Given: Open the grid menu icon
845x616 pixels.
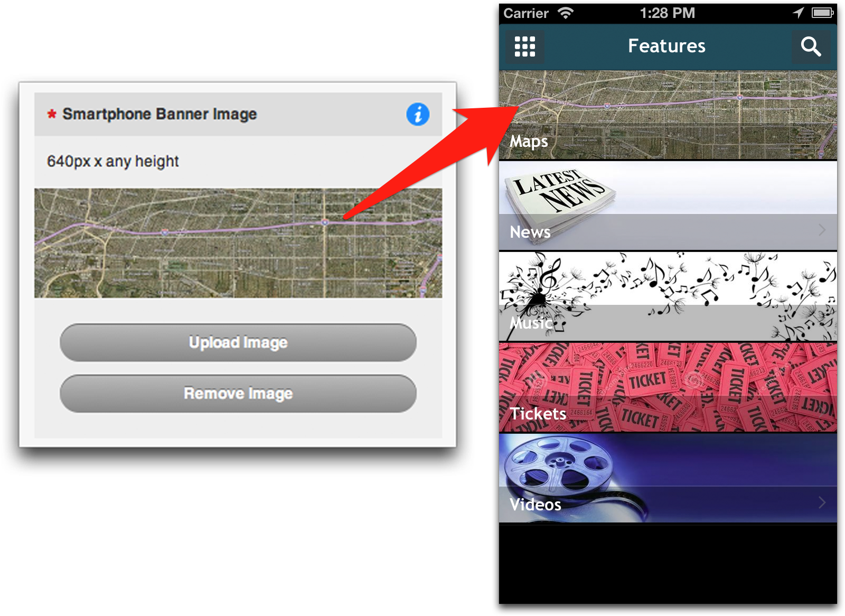Looking at the screenshot, I should coord(524,46).
